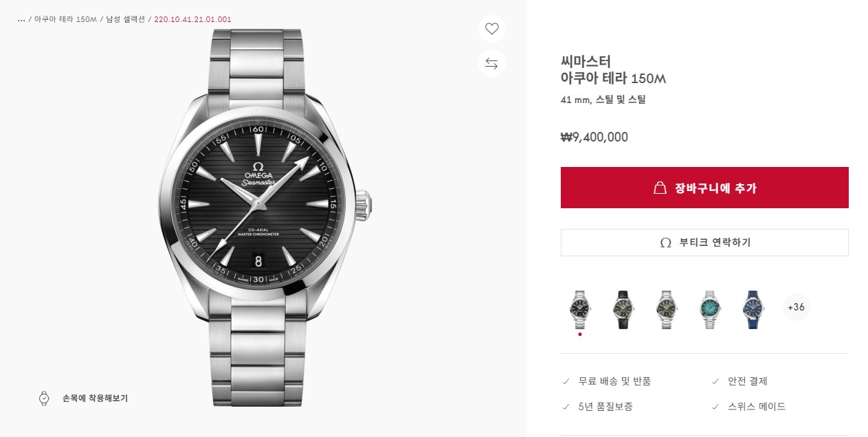Go to 아쿠아 테라 150M breadcrumb

click(65, 19)
